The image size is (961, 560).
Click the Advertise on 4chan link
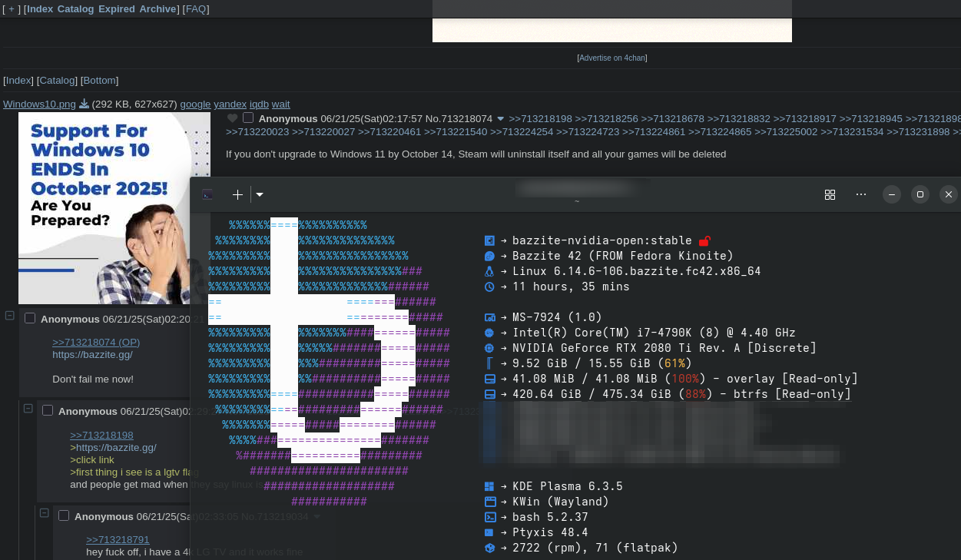tap(612, 58)
